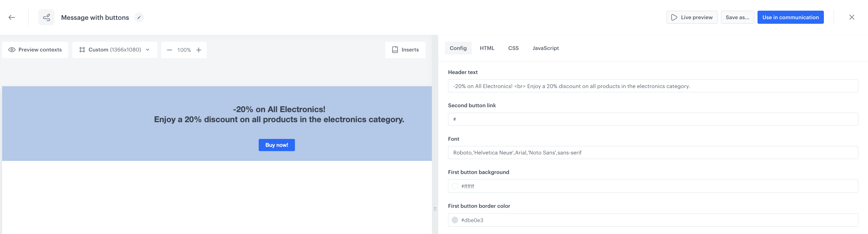Close the editor with the X icon
The height and width of the screenshot is (234, 868).
coord(852,18)
